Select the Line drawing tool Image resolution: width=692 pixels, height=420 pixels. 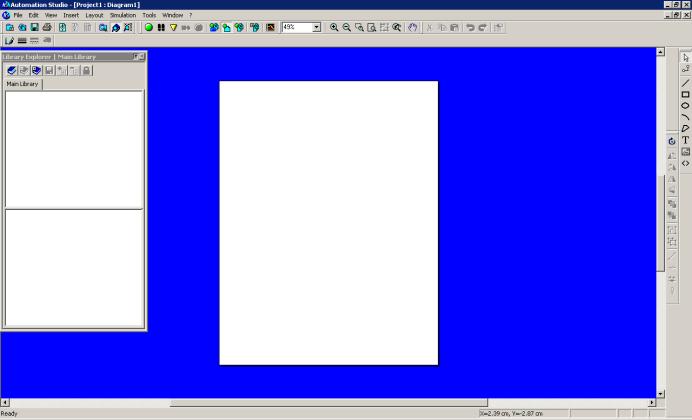[685, 83]
